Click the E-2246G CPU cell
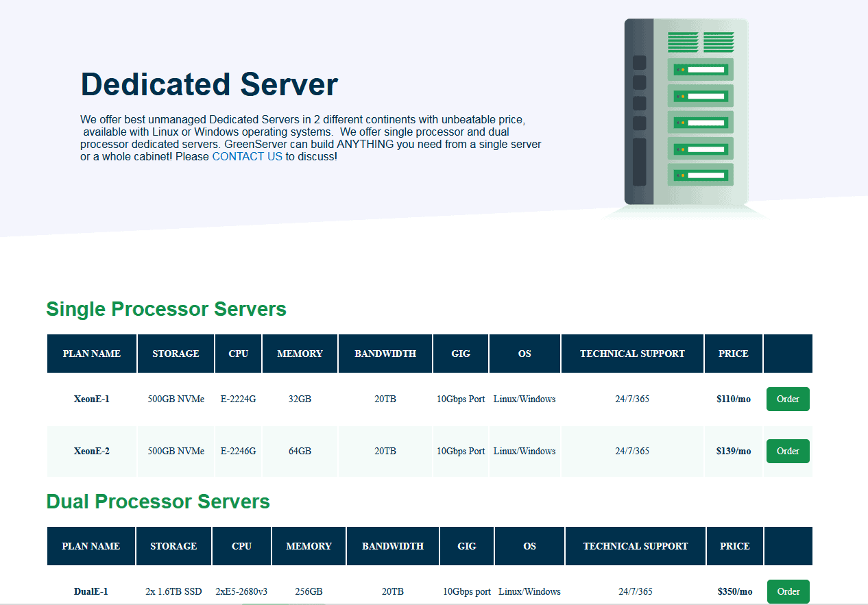The image size is (868, 605). [238, 451]
